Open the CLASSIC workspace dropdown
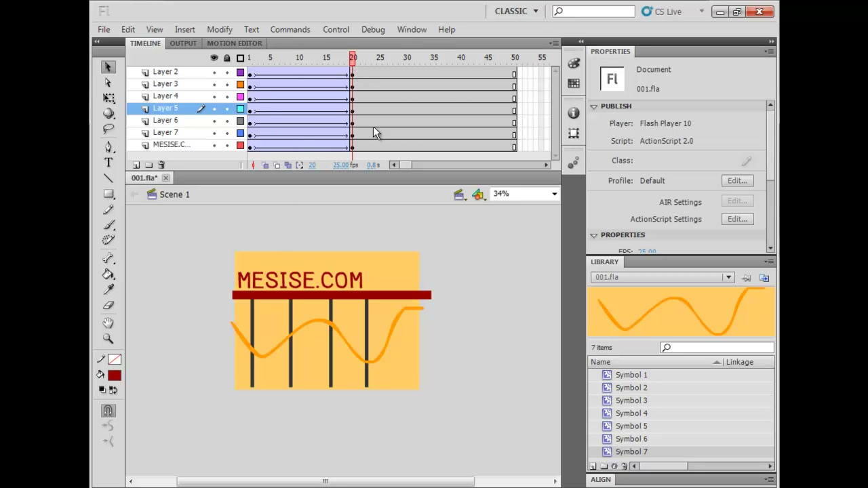868x488 pixels. click(x=516, y=11)
